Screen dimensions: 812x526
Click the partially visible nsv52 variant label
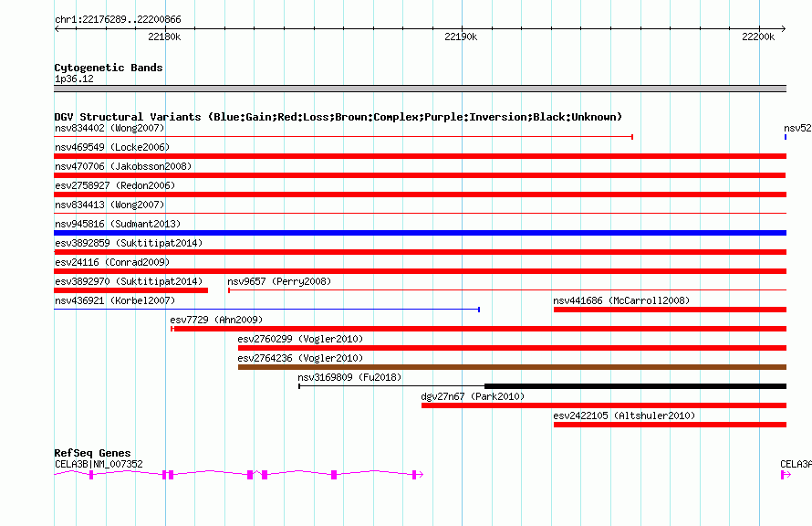point(797,128)
